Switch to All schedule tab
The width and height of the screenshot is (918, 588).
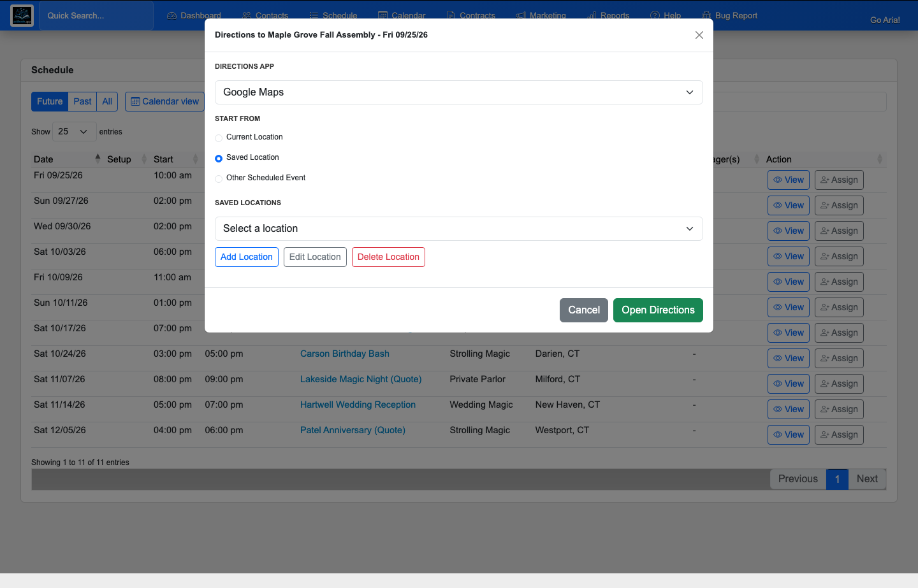(107, 101)
